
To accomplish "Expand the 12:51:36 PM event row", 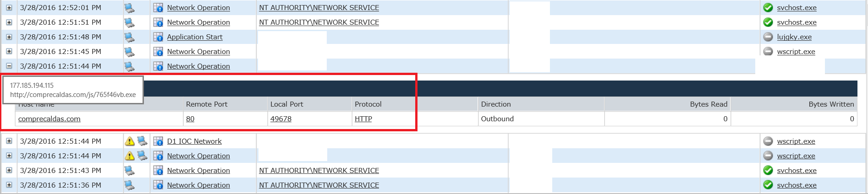I will [9, 185].
